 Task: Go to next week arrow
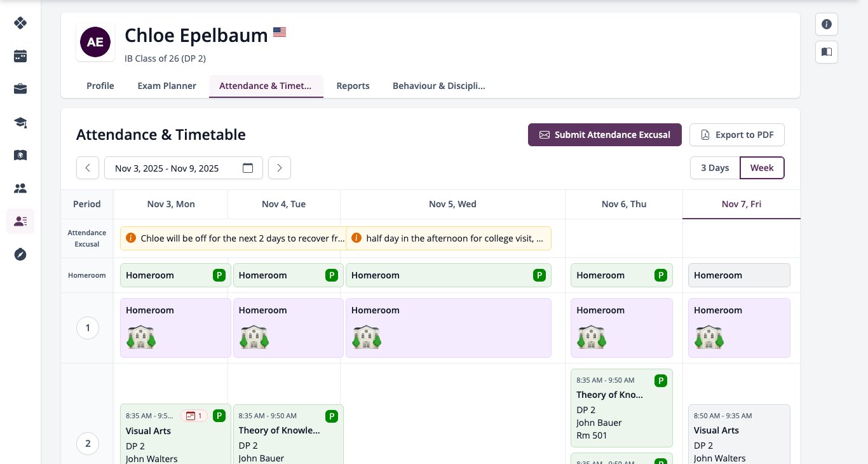point(280,168)
